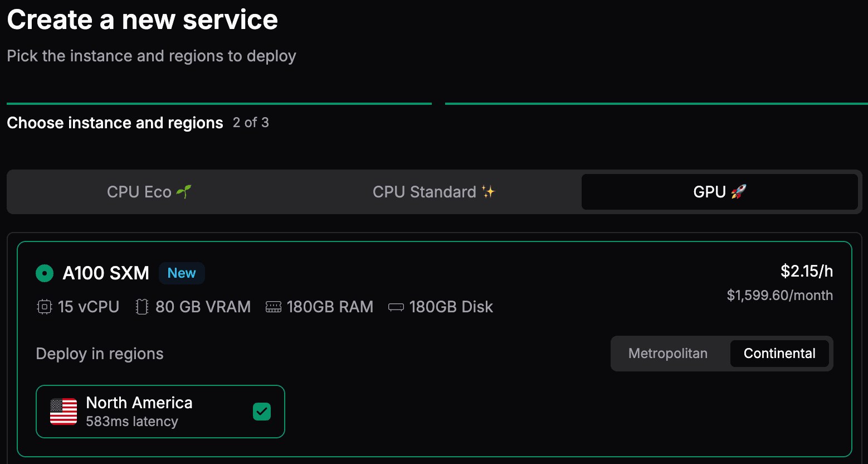Uncheck the North America region checkbox
Image resolution: width=868 pixels, height=464 pixels.
(x=262, y=412)
